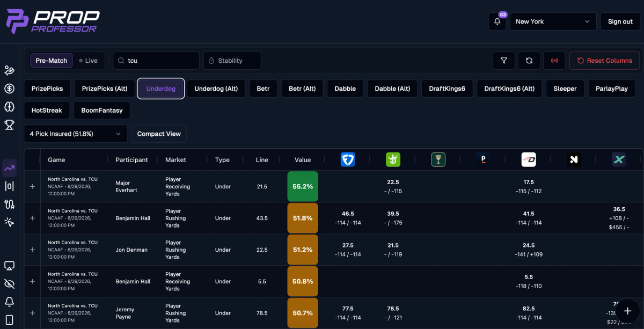Click the sidebar alerts bell icon
Viewport: 644px width, 329px height.
point(9,302)
